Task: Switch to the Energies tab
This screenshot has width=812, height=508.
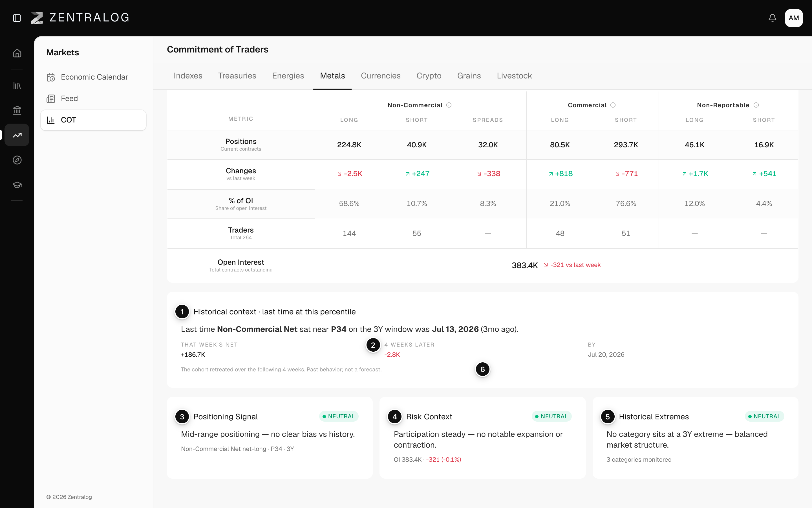Action: (288, 76)
